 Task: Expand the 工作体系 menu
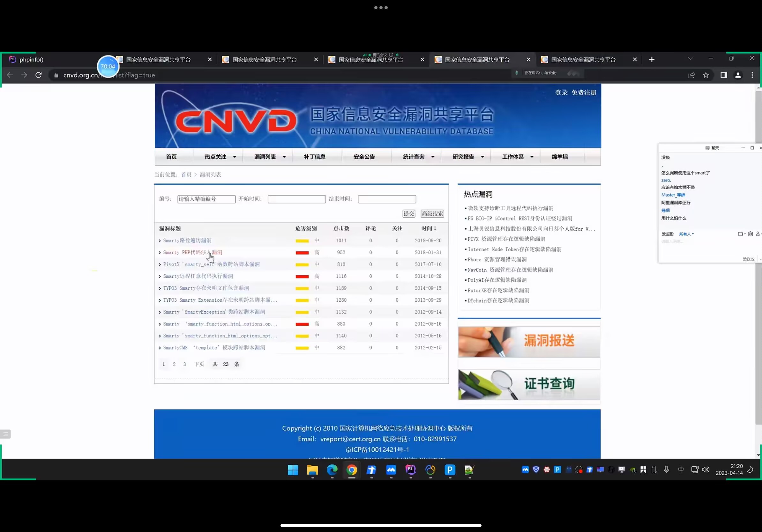pos(518,157)
